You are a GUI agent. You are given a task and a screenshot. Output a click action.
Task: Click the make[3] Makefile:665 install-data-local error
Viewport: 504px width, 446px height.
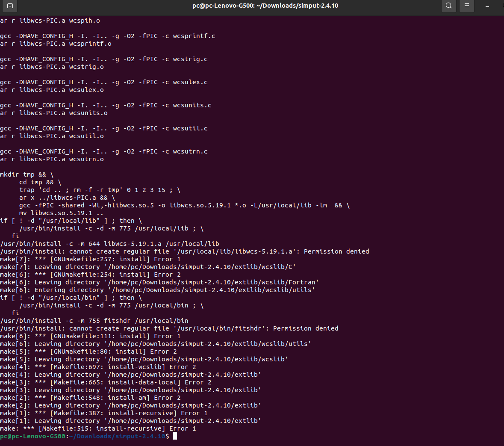point(106,383)
